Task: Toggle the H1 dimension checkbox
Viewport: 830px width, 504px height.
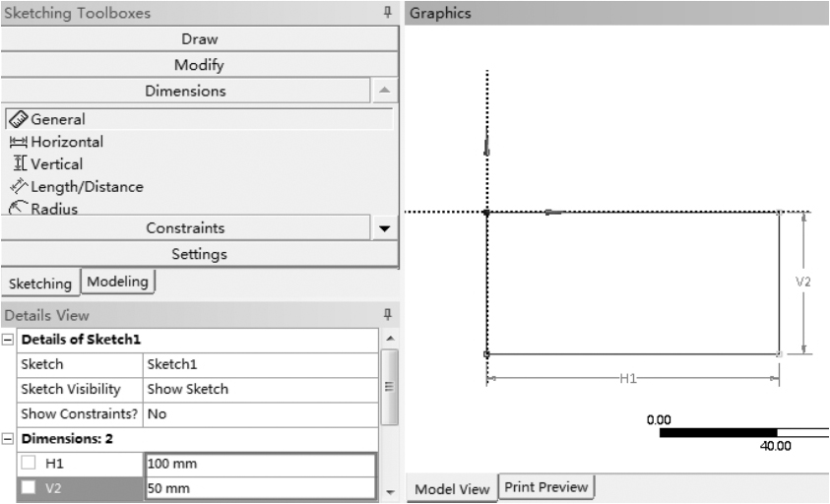Action: pyautogui.click(x=29, y=464)
